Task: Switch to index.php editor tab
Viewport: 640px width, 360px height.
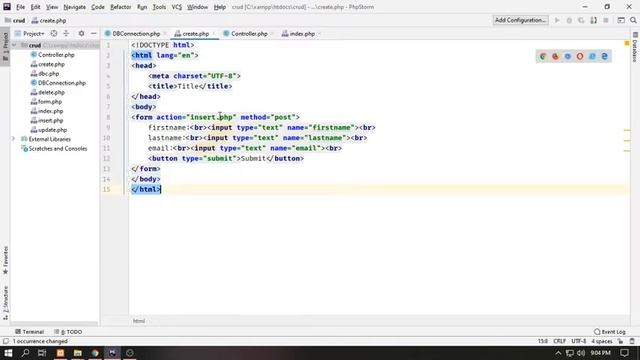Action: [302, 34]
